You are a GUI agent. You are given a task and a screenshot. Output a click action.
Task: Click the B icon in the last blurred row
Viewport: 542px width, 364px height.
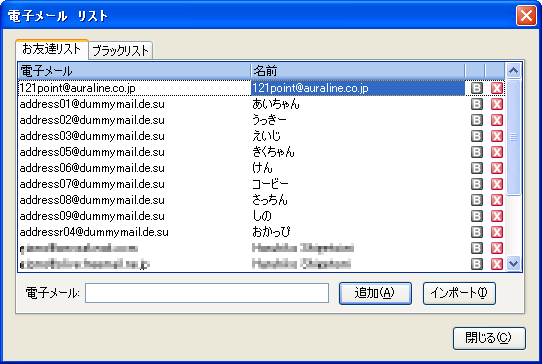pyautogui.click(x=477, y=264)
